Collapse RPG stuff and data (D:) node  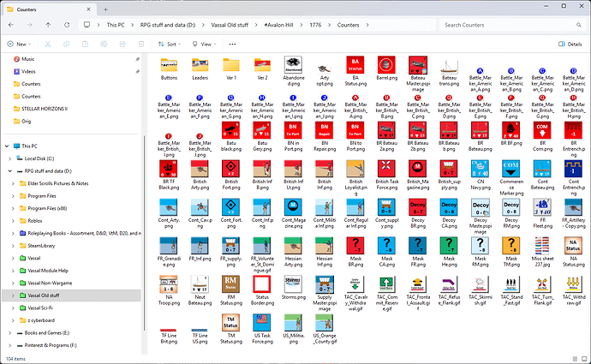coord(10,171)
